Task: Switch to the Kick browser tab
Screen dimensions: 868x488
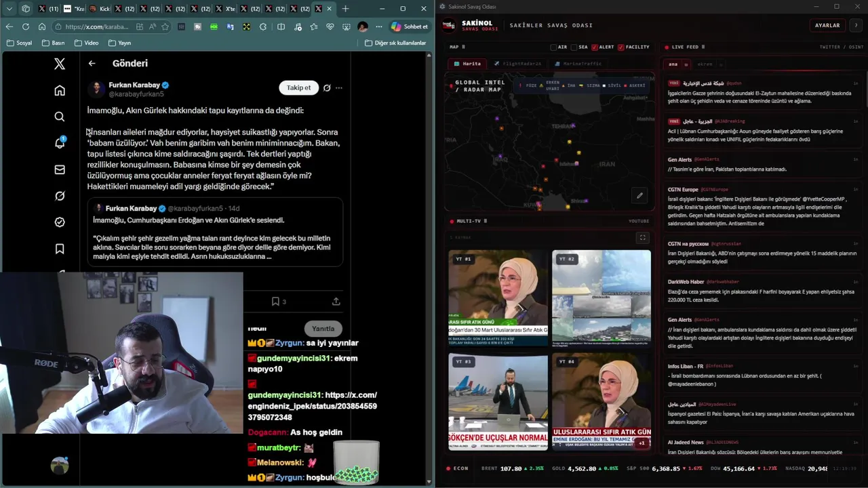Action: [100, 9]
